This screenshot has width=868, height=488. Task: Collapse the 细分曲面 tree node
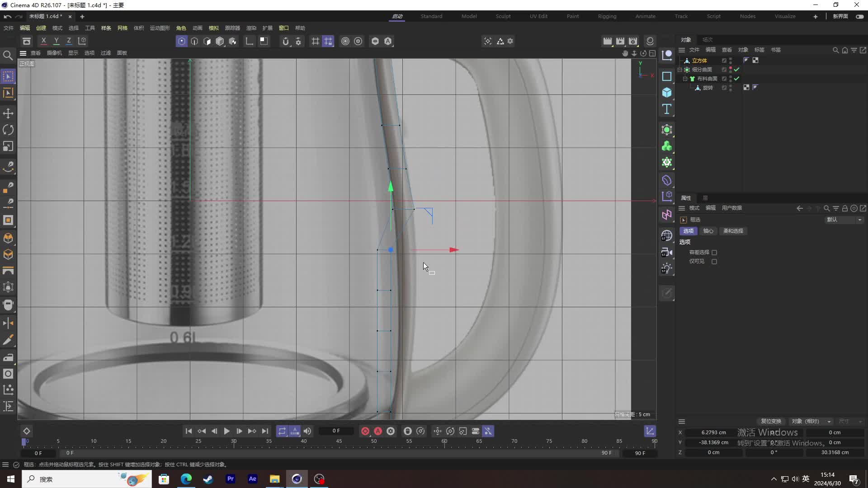[679, 70]
